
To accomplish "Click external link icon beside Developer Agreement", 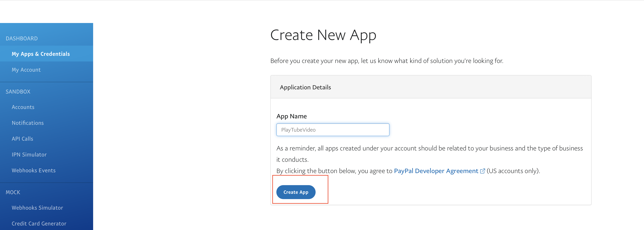I will point(482,171).
